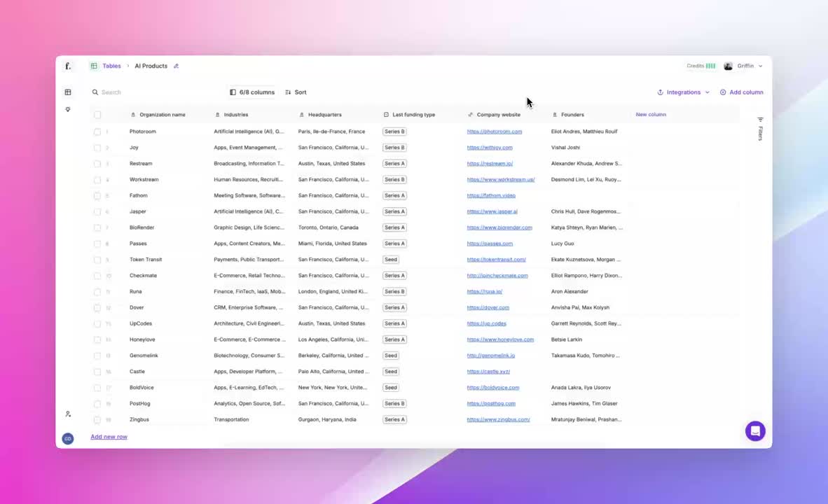
Task: Click the Last funding type column header
Action: pos(413,115)
